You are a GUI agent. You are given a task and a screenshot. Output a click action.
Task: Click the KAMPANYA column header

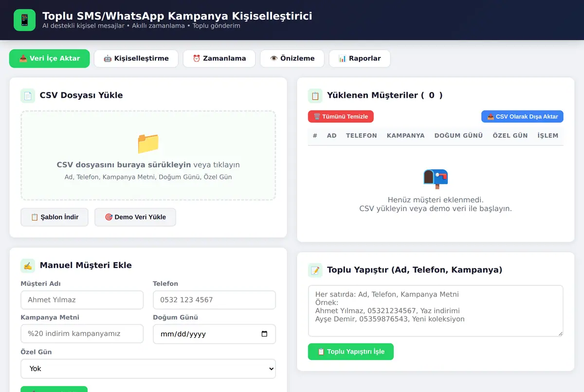pos(406,136)
